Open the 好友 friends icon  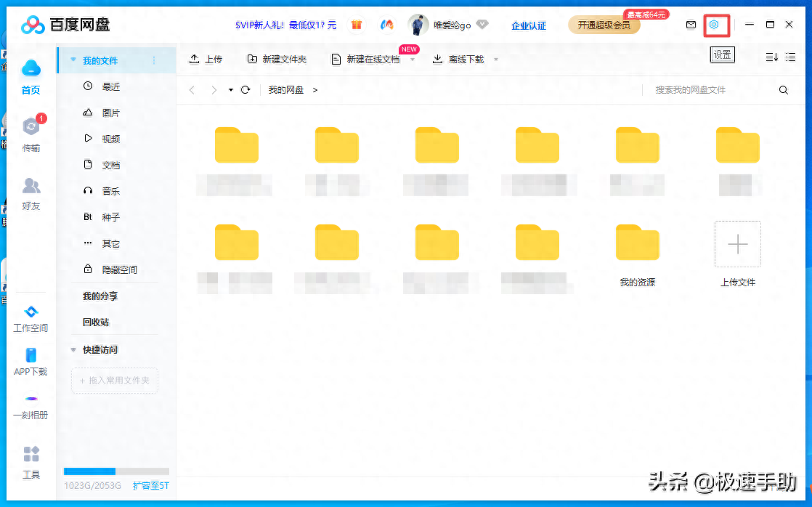(31, 185)
